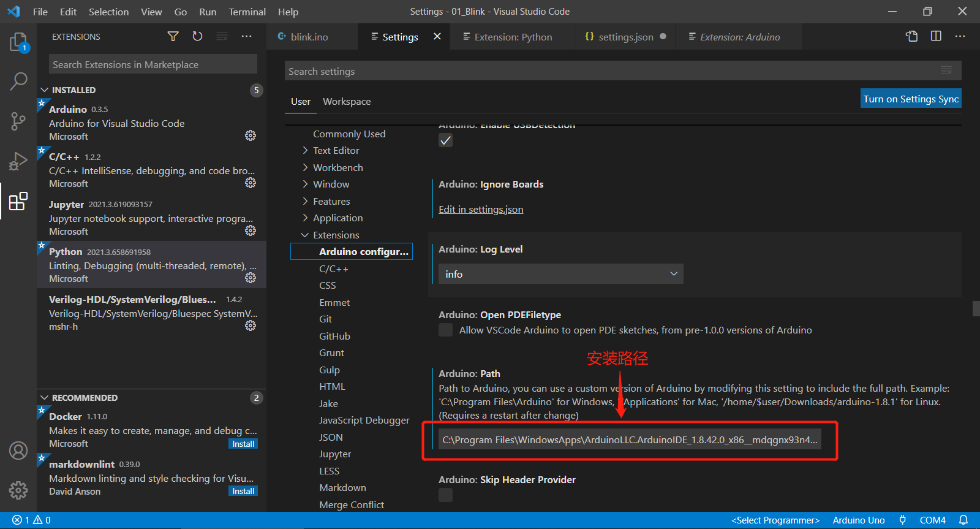
Task: Open Settings (JSON) editor icon
Action: 912,37
